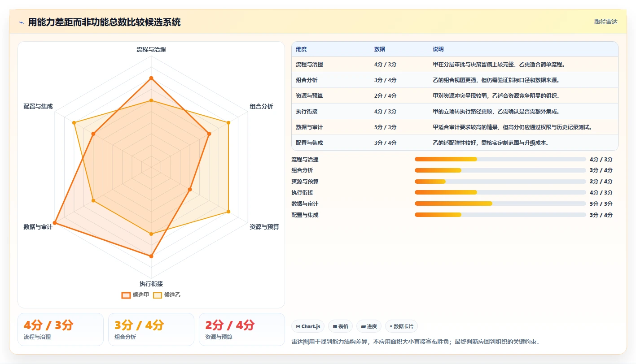Click the 维度 table column header
This screenshot has width=636, height=364.
[301, 49]
